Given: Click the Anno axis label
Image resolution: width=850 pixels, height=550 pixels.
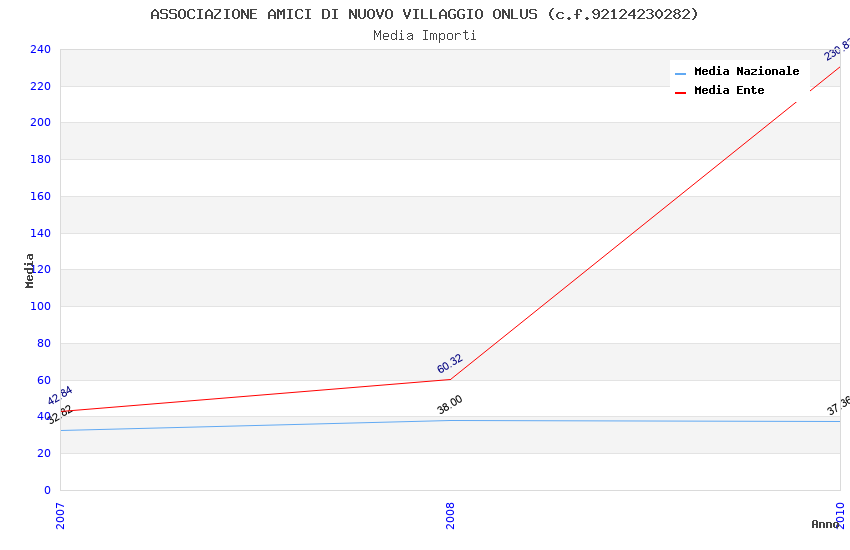Looking at the screenshot, I should tap(825, 524).
